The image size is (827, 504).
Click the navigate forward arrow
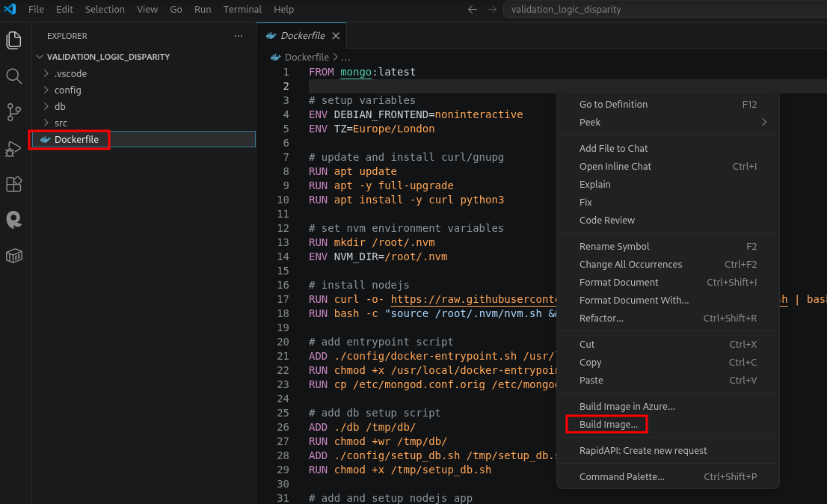point(491,10)
